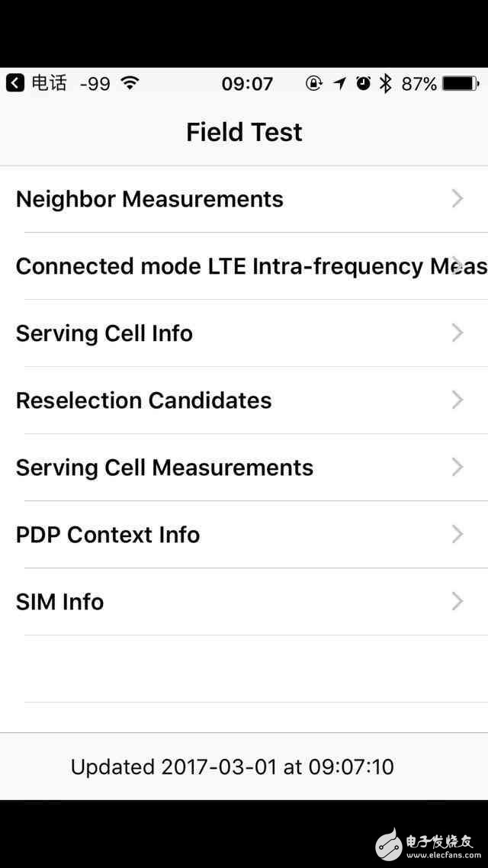This screenshot has height=868, width=488.
Task: Expand the PDP Context Info chevron
Action: [x=457, y=535]
